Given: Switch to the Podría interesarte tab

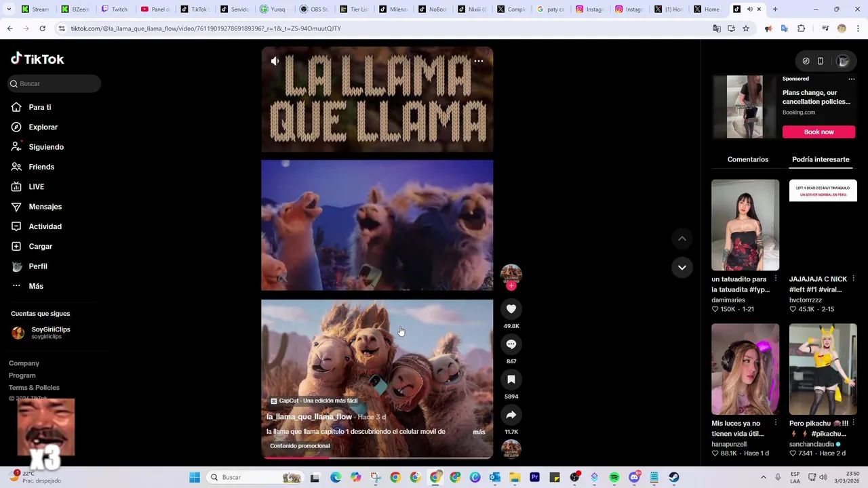Looking at the screenshot, I should pos(821,159).
